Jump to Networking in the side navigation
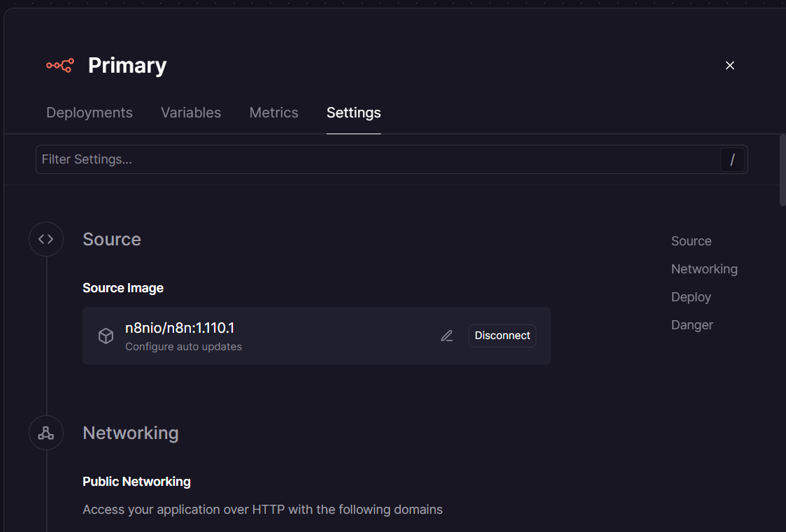This screenshot has width=786, height=532. (x=704, y=269)
